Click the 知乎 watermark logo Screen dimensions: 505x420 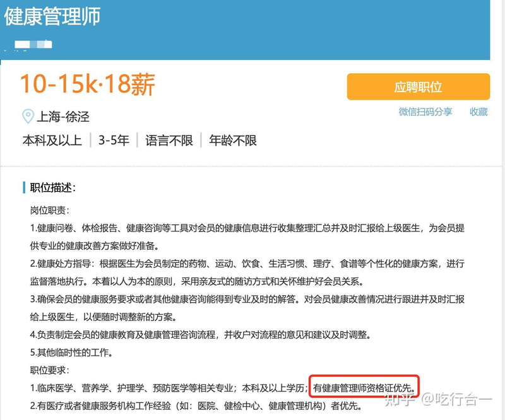[x=401, y=397]
